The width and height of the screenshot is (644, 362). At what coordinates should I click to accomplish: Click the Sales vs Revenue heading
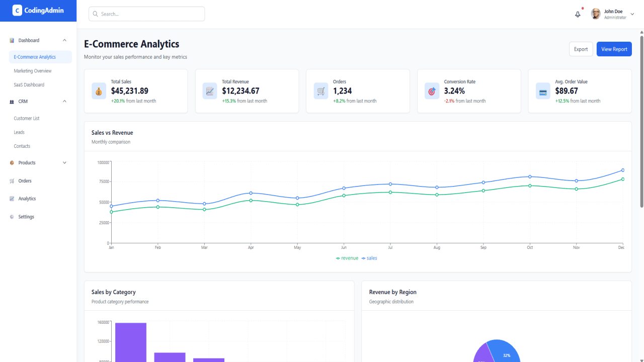coord(112,133)
